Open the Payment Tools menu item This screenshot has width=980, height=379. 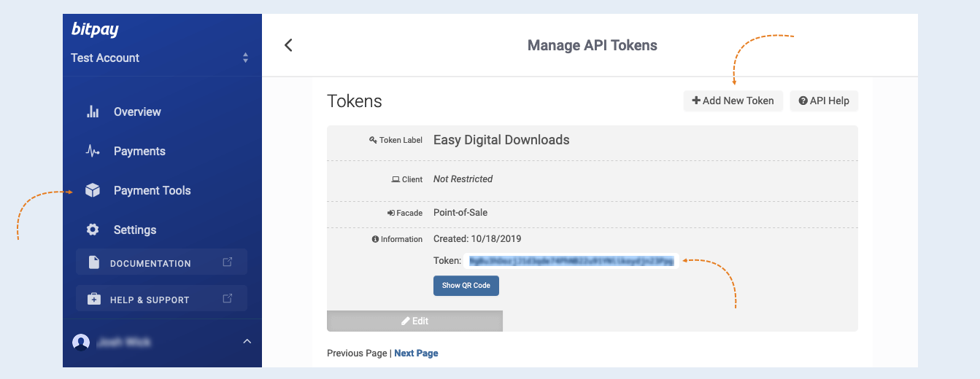[152, 190]
